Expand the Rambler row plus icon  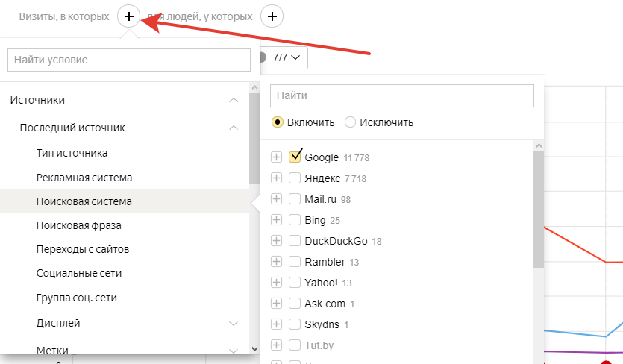[x=276, y=262]
